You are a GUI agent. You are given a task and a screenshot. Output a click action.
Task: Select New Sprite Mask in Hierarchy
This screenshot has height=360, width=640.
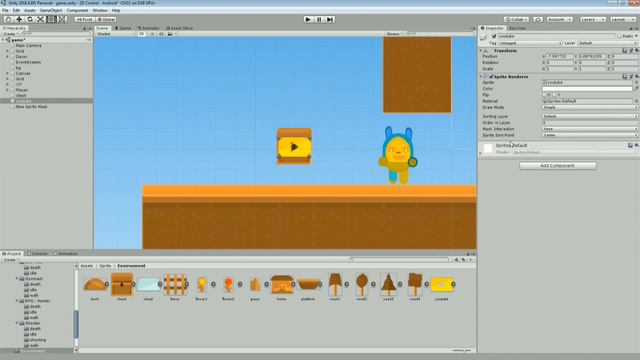(x=31, y=107)
